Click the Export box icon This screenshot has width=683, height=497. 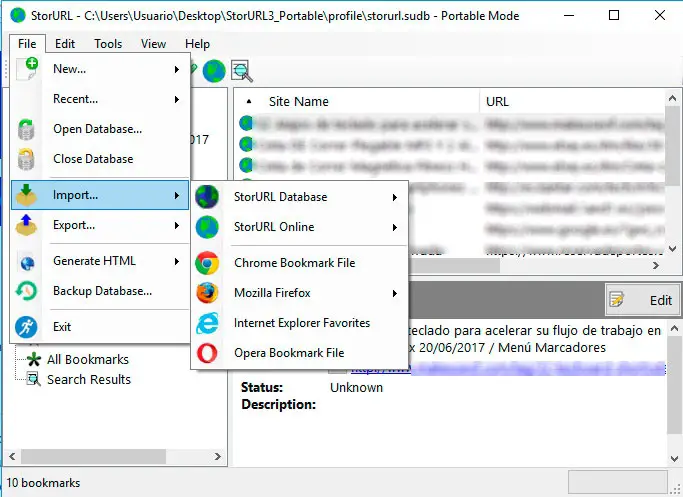26,225
